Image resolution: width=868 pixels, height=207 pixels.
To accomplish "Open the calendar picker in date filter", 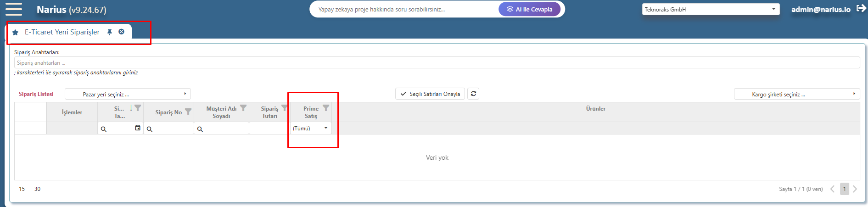I will point(138,128).
